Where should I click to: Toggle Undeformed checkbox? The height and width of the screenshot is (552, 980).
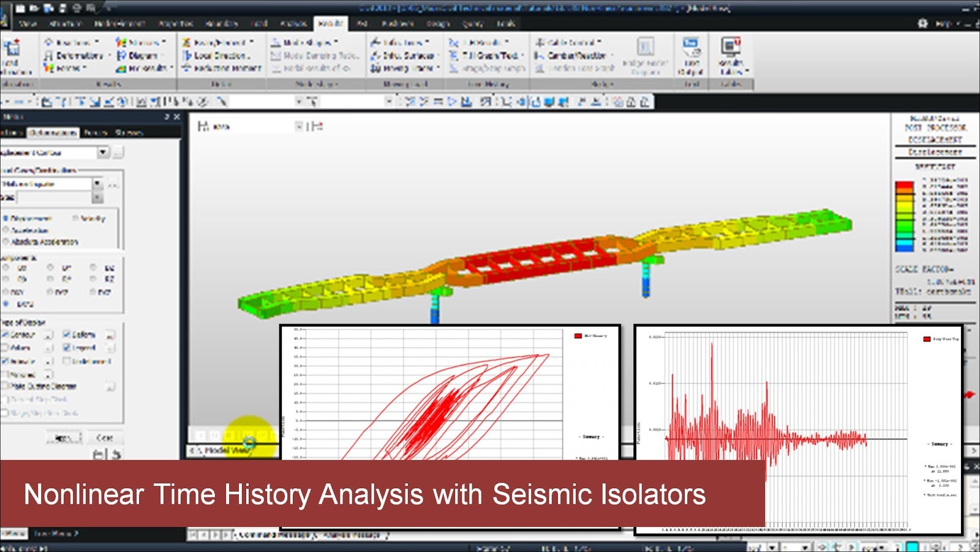pos(67,361)
